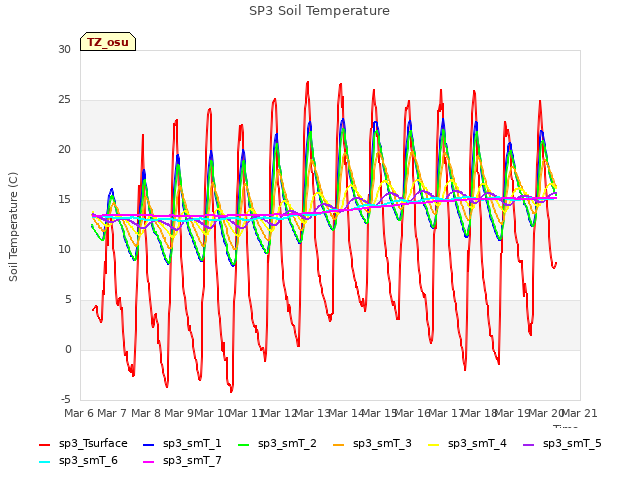Viewport: 640px width, 480px height.
Task: Click the Mar 21 x-axis tick label
Action: 580,413
